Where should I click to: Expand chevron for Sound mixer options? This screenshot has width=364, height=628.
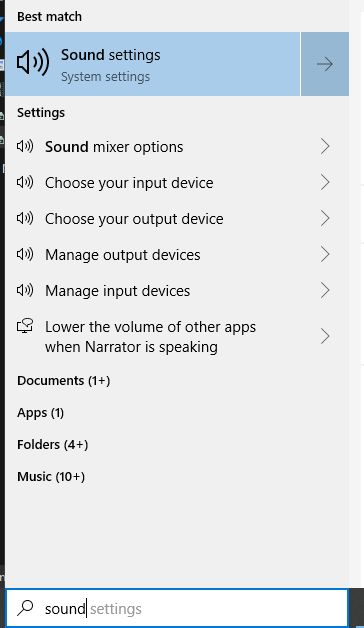pyautogui.click(x=325, y=147)
